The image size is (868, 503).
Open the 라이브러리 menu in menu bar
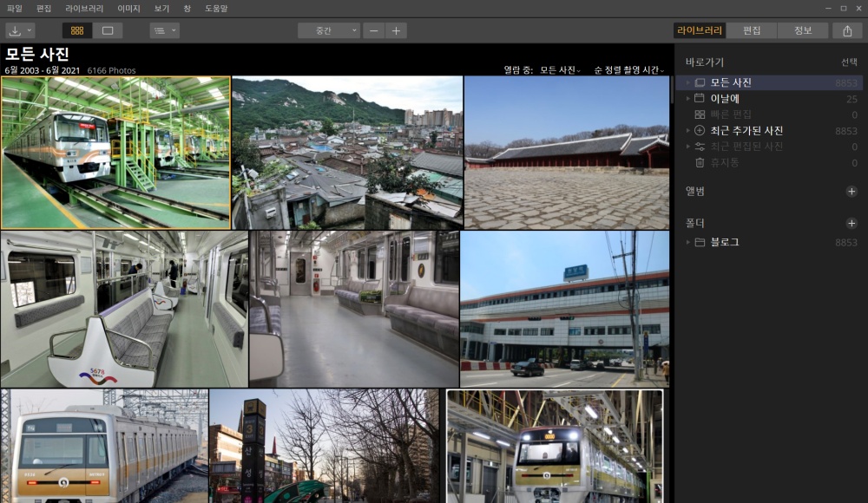(84, 9)
